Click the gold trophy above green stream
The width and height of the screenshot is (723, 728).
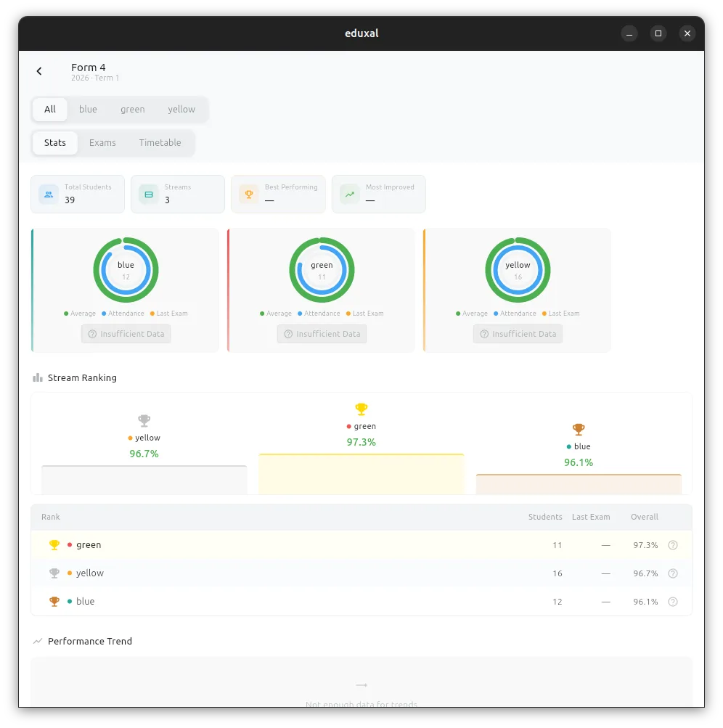coord(361,408)
